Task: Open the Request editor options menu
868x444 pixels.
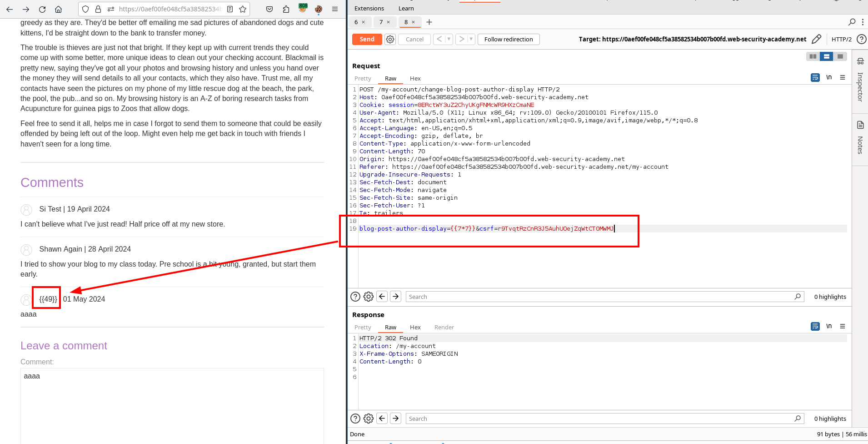Action: (843, 77)
